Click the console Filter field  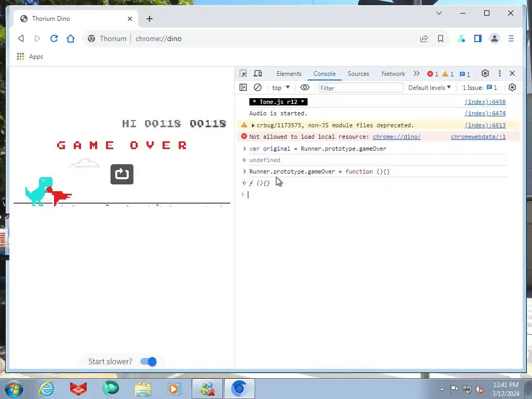(361, 88)
